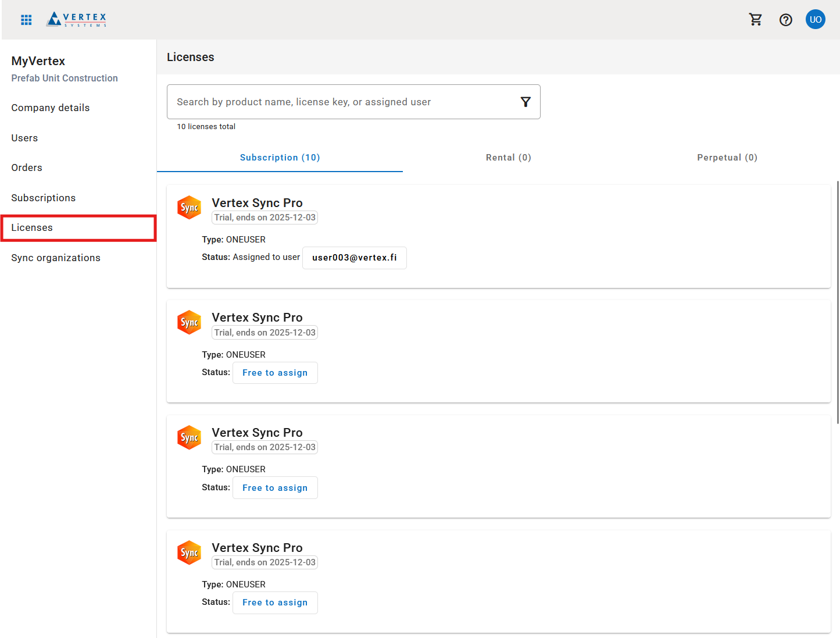This screenshot has height=638, width=840.
Task: Navigate to Orders in the sidebar
Action: click(x=27, y=167)
